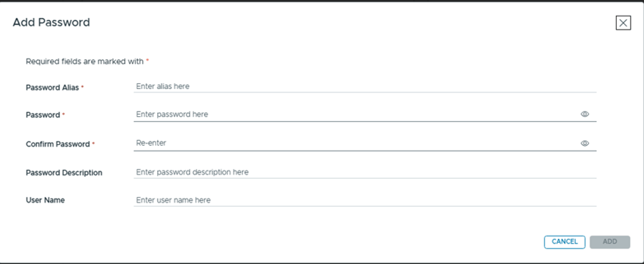Click the bold Password label
The height and width of the screenshot is (264, 644).
43,115
